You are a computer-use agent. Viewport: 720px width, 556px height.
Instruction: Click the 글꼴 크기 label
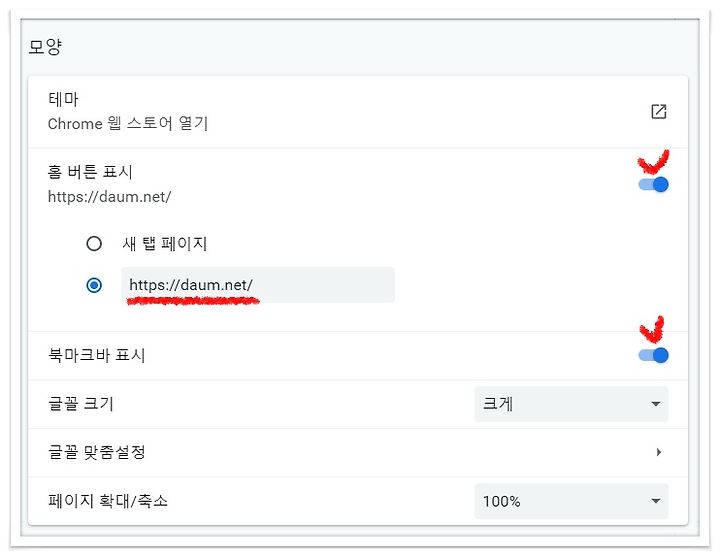click(x=81, y=404)
